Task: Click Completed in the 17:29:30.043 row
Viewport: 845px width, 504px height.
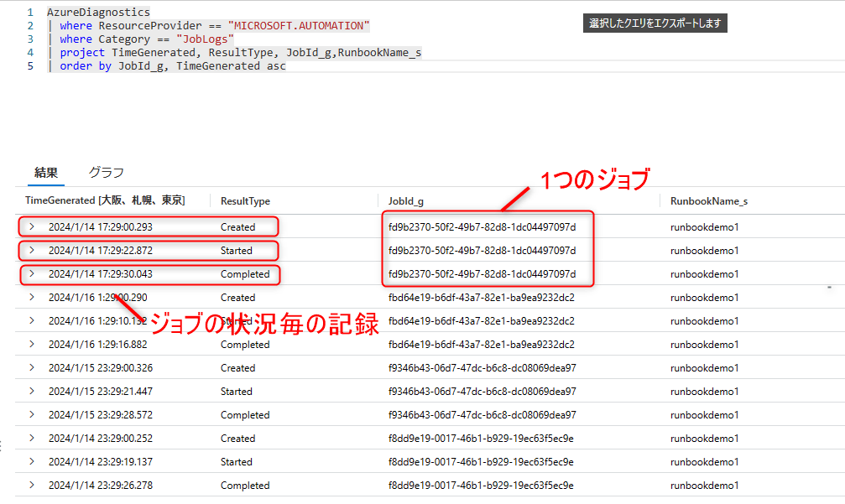Action: click(x=245, y=274)
